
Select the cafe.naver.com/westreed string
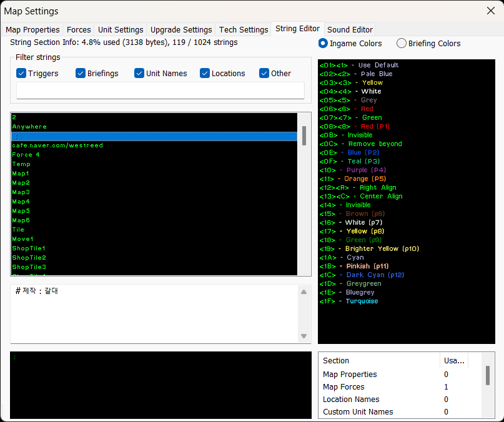(x=57, y=145)
